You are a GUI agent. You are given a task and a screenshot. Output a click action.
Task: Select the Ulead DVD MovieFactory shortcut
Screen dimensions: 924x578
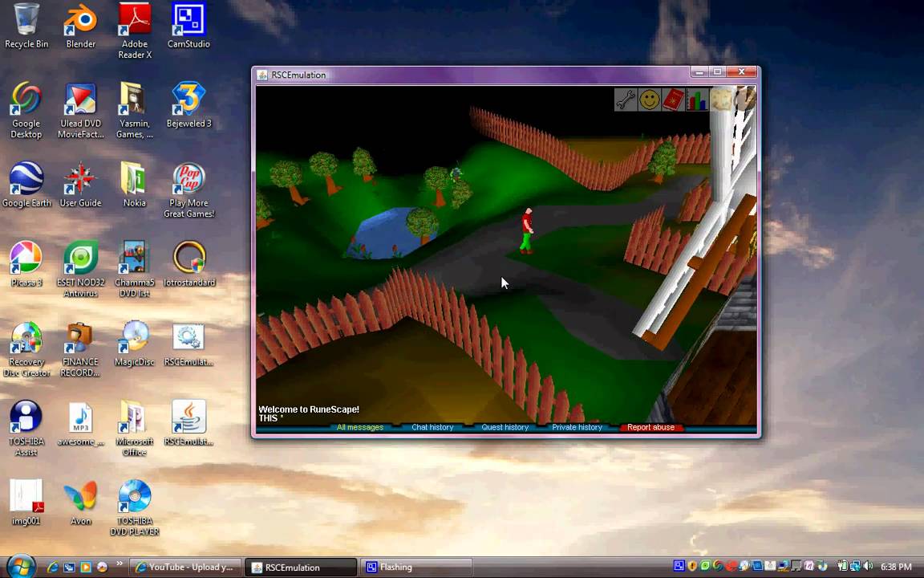click(81, 111)
